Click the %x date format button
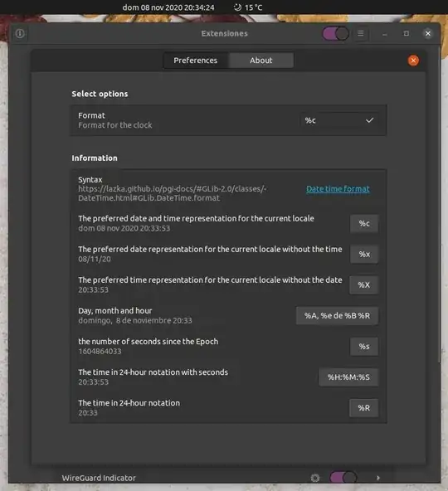448x491 pixels. [364, 255]
